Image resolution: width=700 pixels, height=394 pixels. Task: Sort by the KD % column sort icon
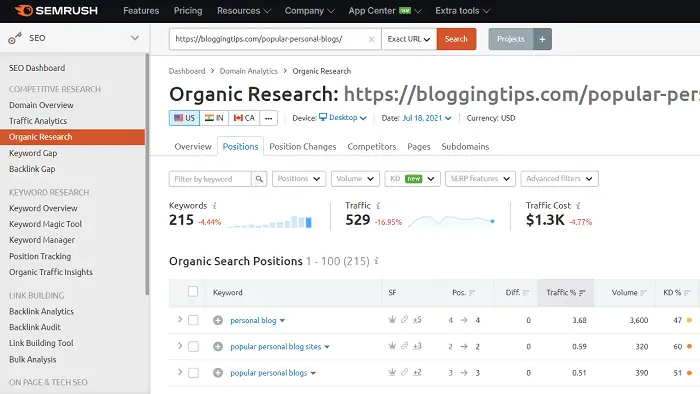pos(687,293)
